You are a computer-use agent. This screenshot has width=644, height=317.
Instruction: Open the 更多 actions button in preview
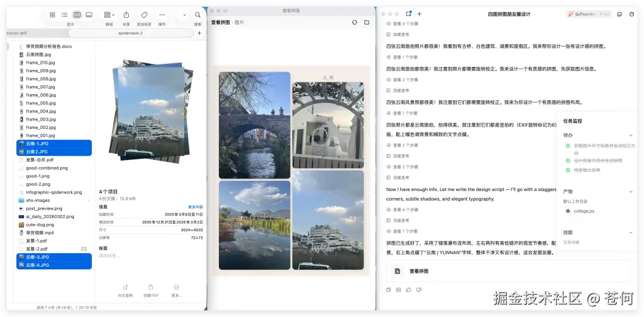pos(176,291)
